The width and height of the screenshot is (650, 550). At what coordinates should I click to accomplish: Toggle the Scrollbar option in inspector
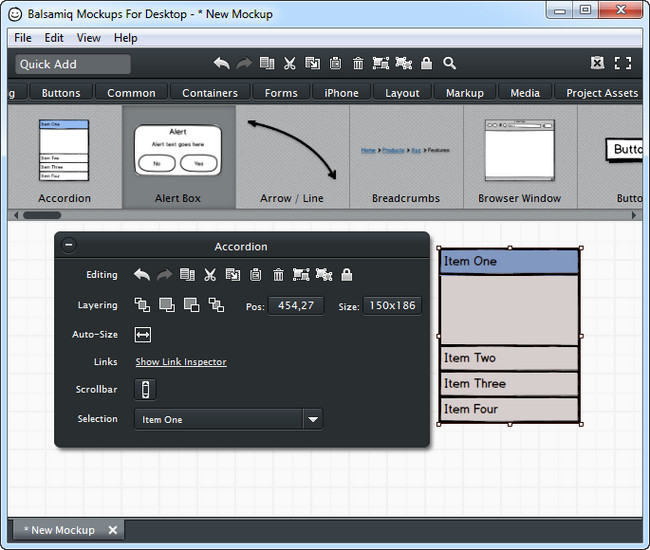(144, 389)
